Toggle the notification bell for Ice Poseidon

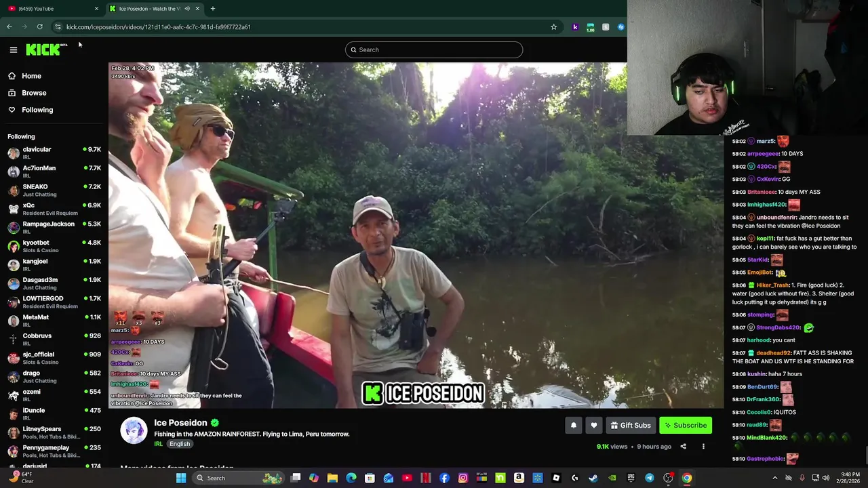tap(573, 425)
